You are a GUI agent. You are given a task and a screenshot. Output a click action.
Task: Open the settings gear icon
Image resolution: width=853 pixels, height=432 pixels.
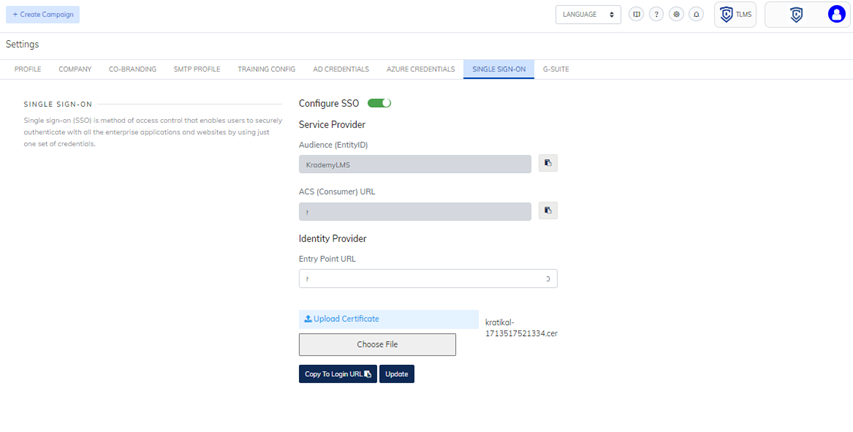pos(676,15)
